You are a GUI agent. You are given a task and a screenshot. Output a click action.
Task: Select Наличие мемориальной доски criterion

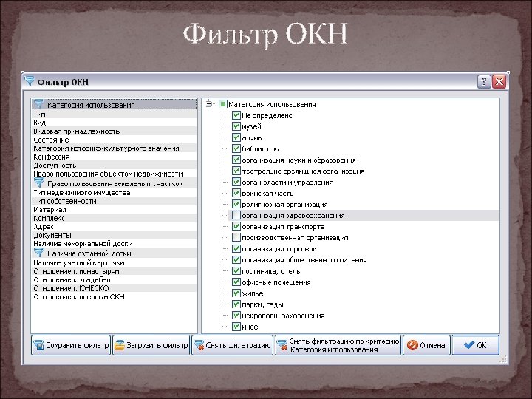(x=114, y=244)
